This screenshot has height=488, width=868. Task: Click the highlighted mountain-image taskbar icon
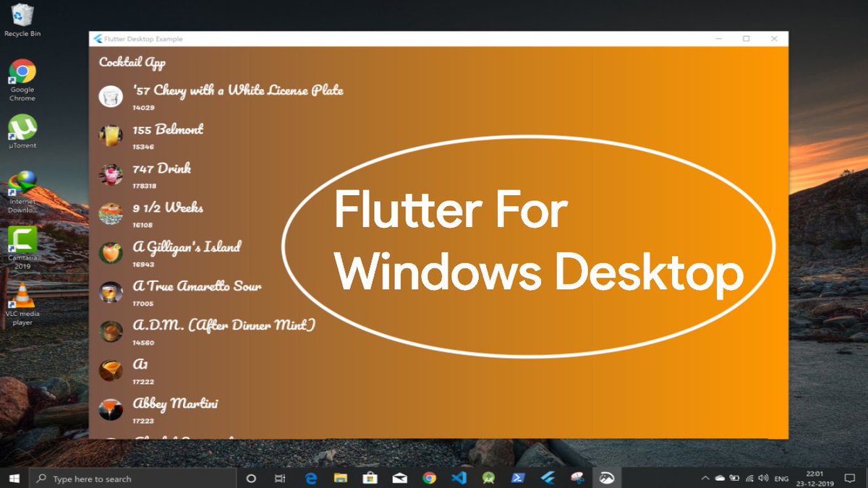pos(607,478)
